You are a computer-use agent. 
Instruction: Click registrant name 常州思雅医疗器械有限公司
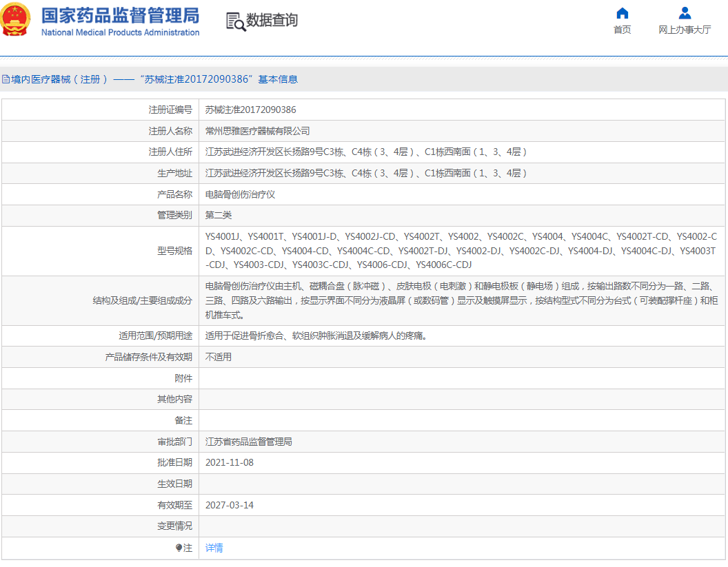click(258, 131)
